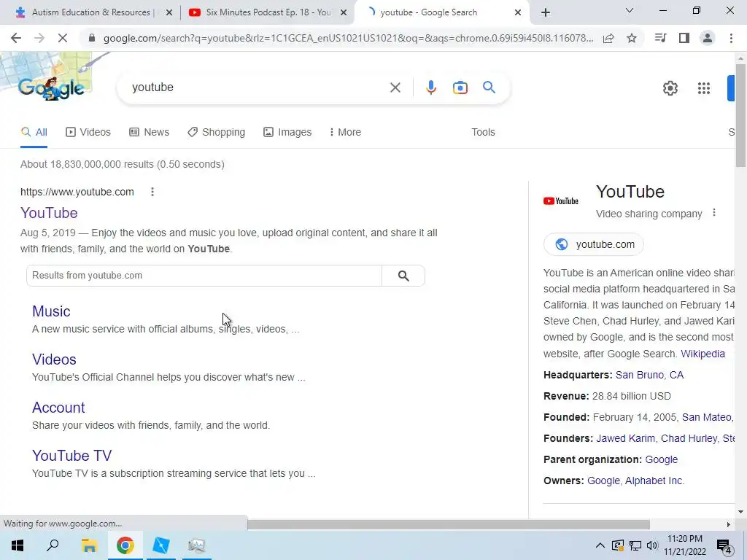Click the horizontal scrollbar thumb
Image resolution: width=747 pixels, height=560 pixels.
coord(449,524)
